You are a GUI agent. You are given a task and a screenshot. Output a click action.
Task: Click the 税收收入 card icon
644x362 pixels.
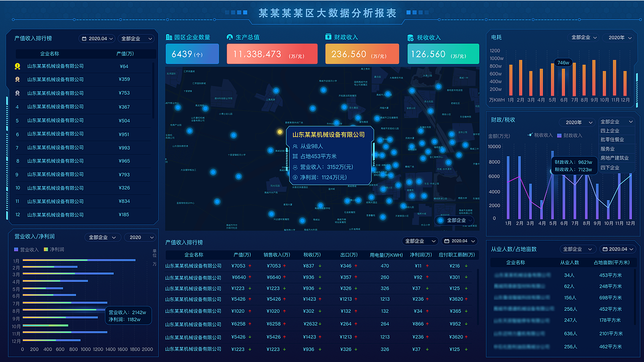pos(412,37)
